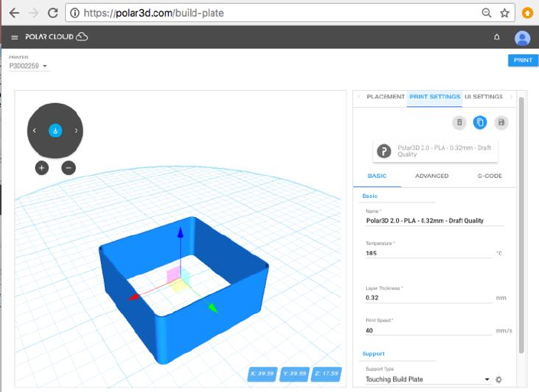This screenshot has width=539, height=392.
Task: Click the Y: 39.59 dimension badge
Action: coord(294,374)
